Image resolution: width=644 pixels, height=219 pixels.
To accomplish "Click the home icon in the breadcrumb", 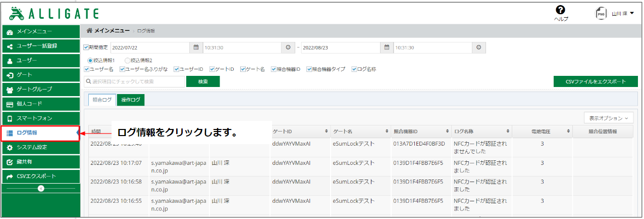I will (89, 31).
